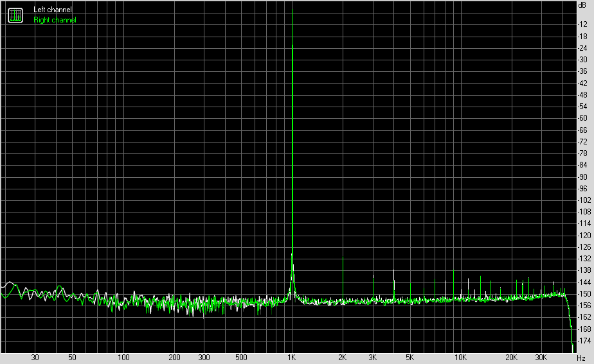Click the '-42' dB scale label
594x364 pixels.
[582, 83]
